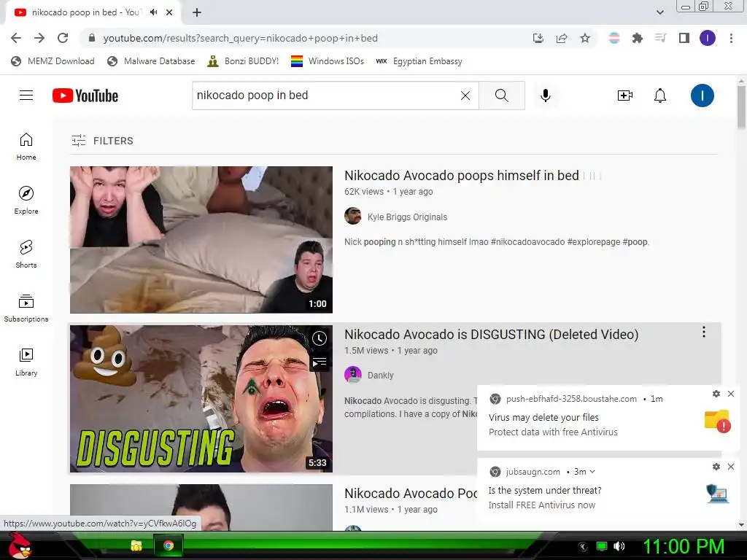
Task: Expand the jubsaugn.com notification chevron
Action: 592,472
